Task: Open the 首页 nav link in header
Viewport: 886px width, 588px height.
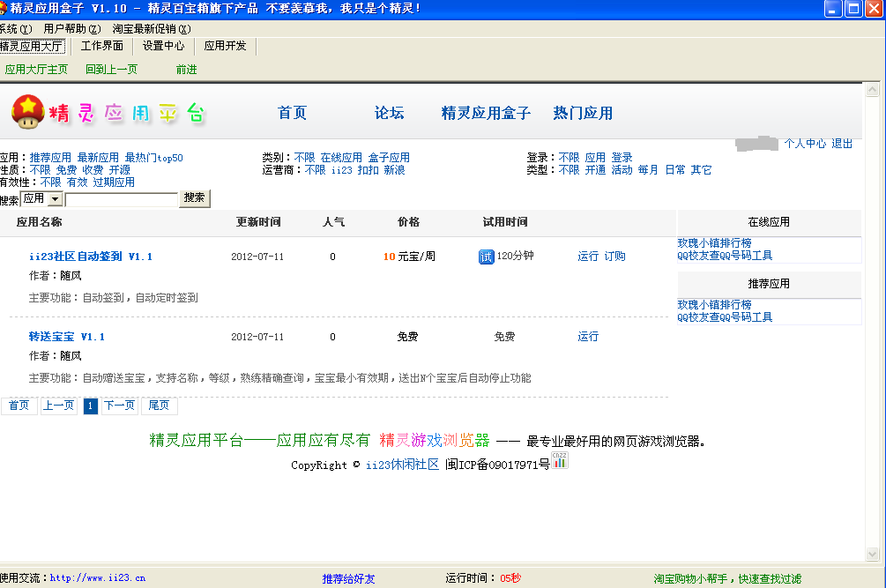Action: 292,113
